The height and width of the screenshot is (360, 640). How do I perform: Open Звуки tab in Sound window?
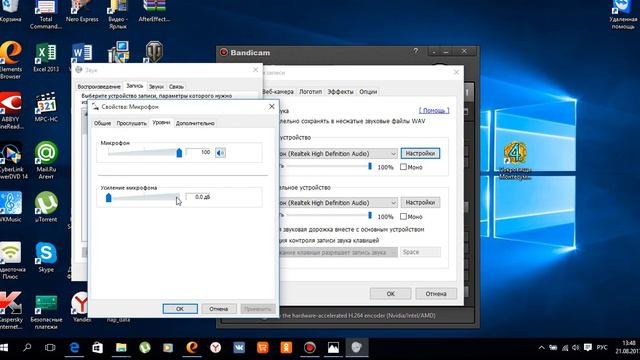[156, 87]
